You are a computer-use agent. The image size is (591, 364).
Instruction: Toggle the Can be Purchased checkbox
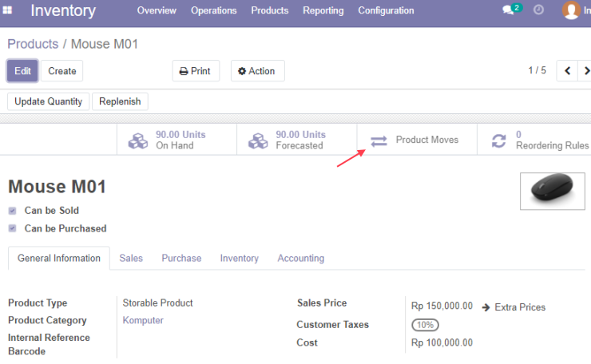13,228
